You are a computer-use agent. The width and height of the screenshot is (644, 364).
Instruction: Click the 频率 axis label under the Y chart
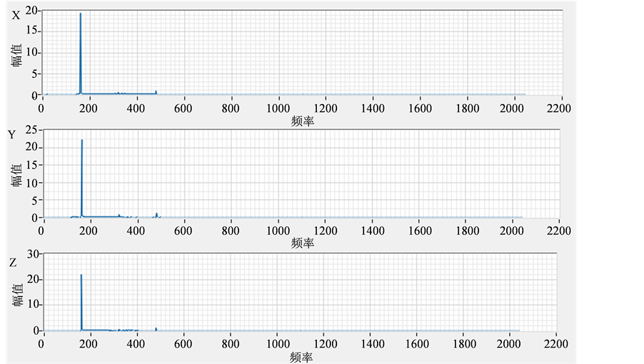click(303, 243)
